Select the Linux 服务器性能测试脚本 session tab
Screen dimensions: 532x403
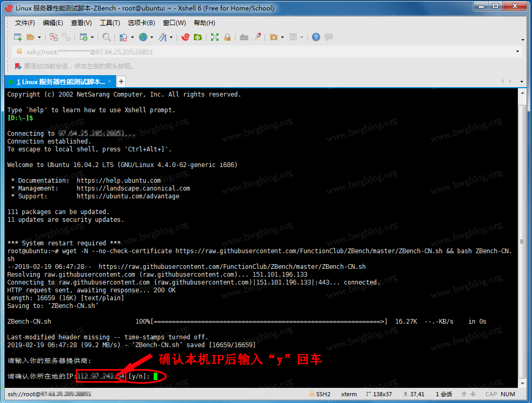[x=61, y=81]
